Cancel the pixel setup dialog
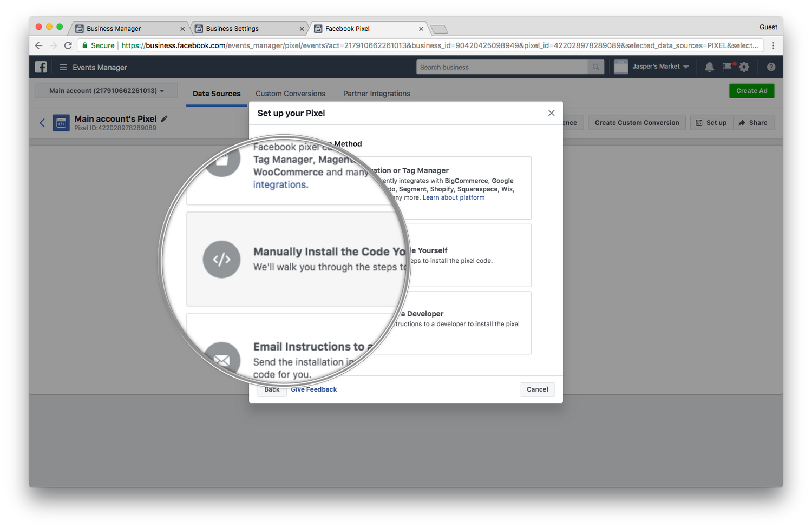The image size is (812, 529). (x=536, y=389)
